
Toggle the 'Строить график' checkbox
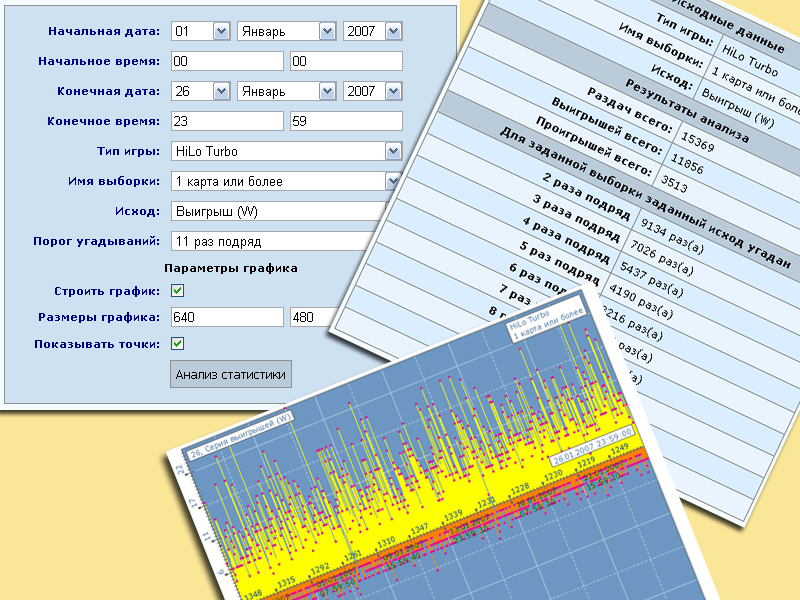point(178,291)
